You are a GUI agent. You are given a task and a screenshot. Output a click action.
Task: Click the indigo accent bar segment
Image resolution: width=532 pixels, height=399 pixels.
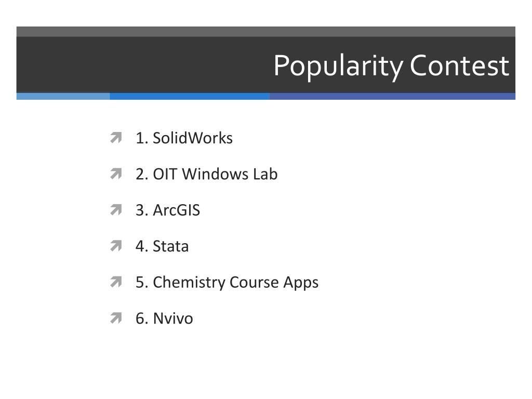[x=393, y=96]
